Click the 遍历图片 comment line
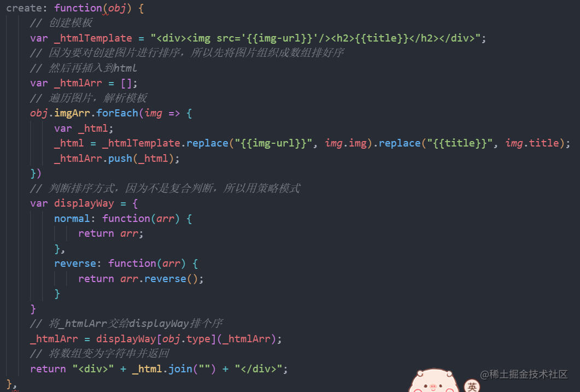 click(x=89, y=98)
